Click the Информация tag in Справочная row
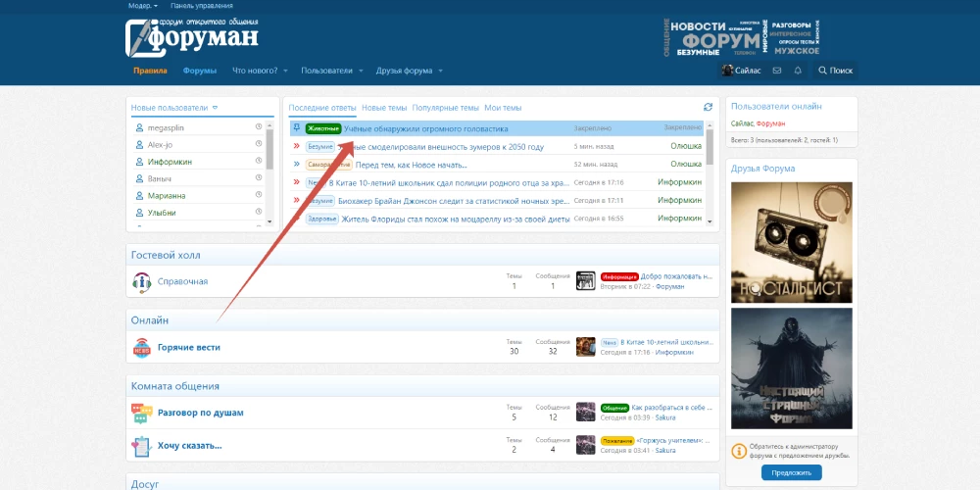Viewport: 980px width, 490px height. (x=619, y=276)
